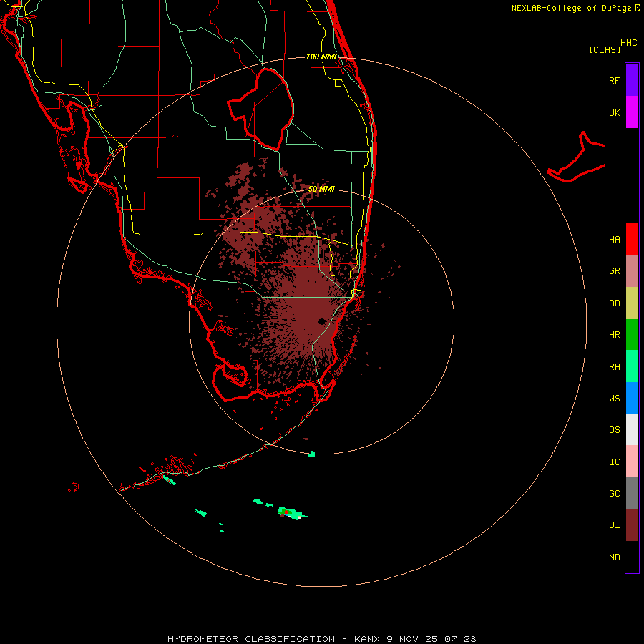Click the DS white legend swatch
The height and width of the screenshot is (644, 644).
coord(632,429)
